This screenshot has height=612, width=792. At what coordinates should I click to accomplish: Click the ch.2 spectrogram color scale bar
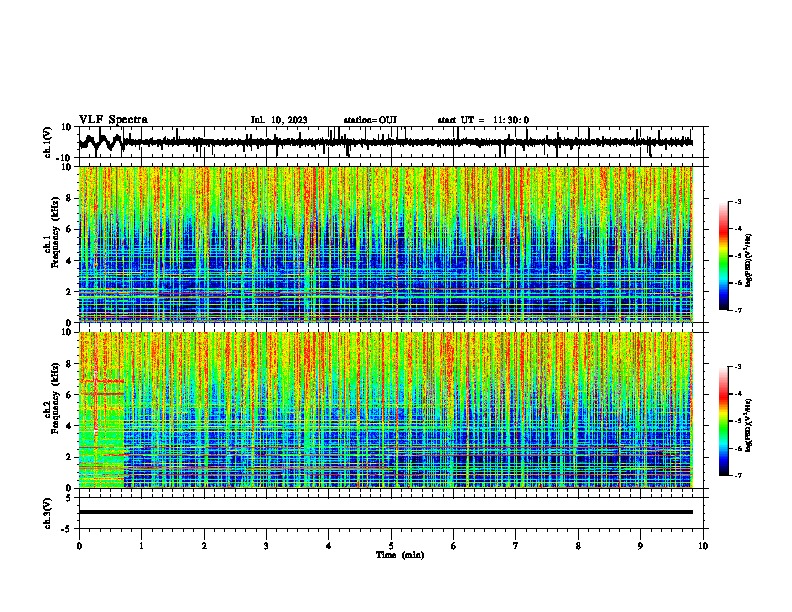(723, 421)
